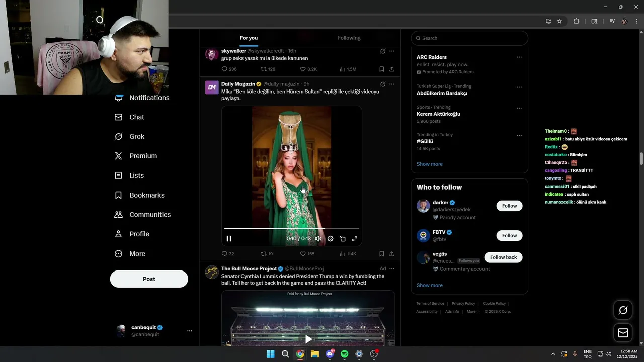Open Lists in the sidebar
The height and width of the screenshot is (362, 644).
(130, 176)
